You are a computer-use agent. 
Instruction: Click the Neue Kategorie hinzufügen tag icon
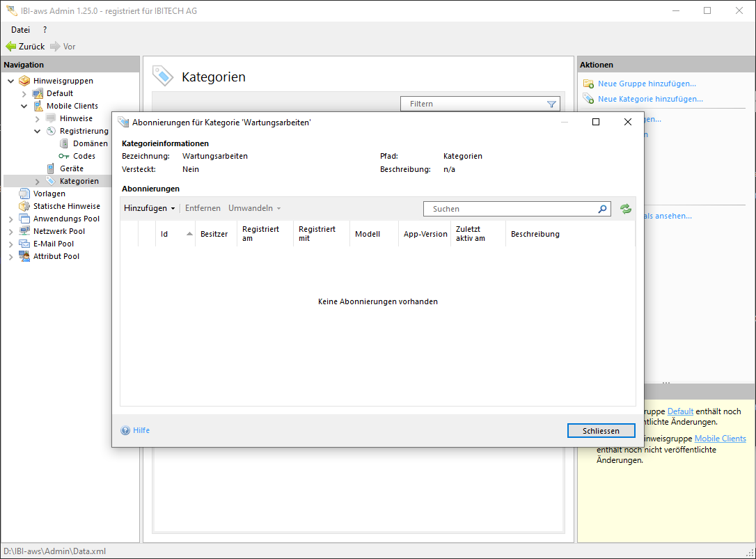tap(588, 99)
